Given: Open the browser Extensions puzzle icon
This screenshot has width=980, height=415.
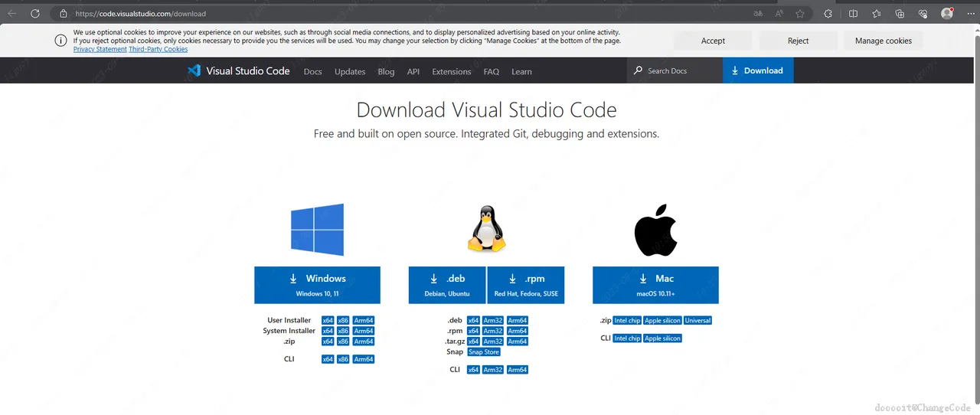Looking at the screenshot, I should 828,14.
